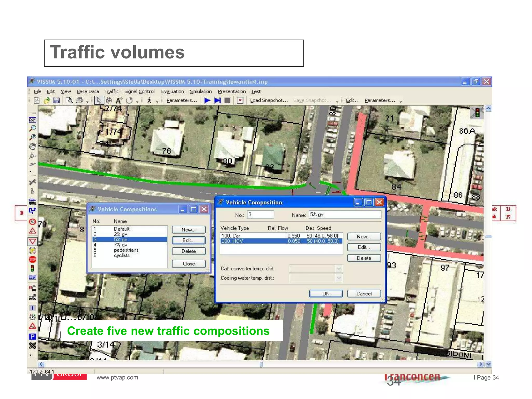Open the Traffic menu
The width and height of the screenshot is (532, 399).
tap(111, 91)
